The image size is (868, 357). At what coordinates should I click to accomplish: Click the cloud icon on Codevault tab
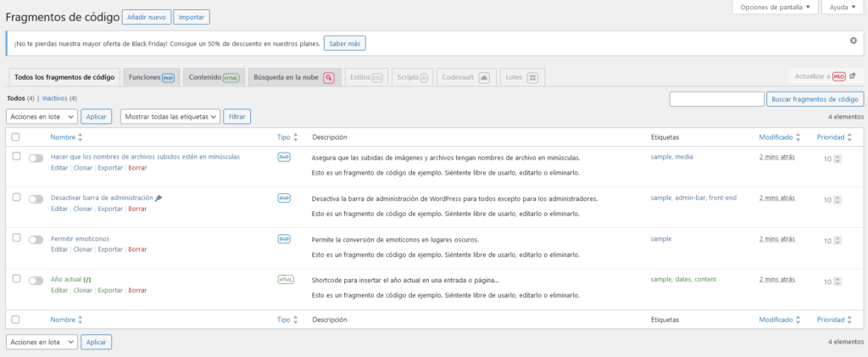[483, 78]
